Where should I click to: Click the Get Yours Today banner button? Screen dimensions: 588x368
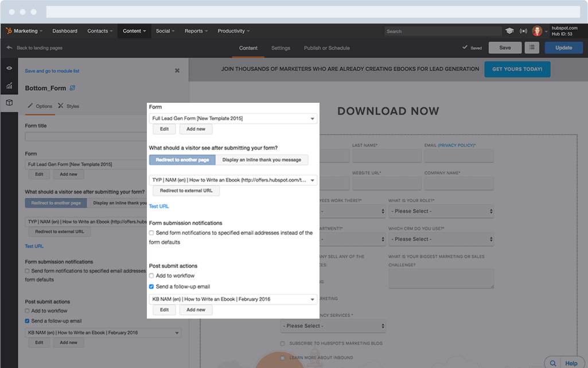click(517, 68)
